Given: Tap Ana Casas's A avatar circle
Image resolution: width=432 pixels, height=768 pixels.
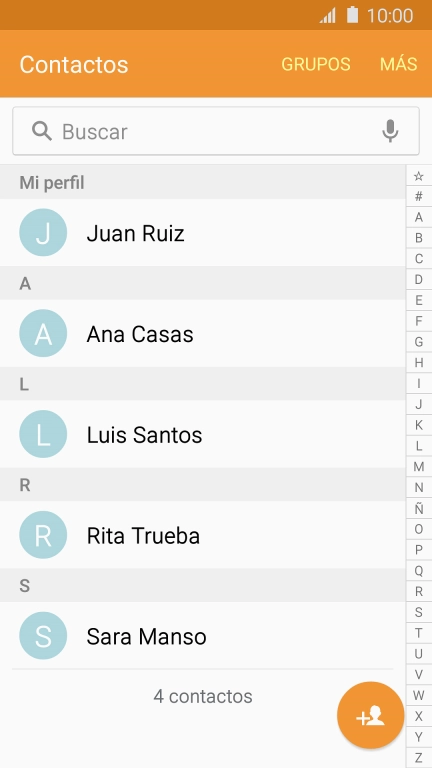Looking at the screenshot, I should click(x=43, y=333).
